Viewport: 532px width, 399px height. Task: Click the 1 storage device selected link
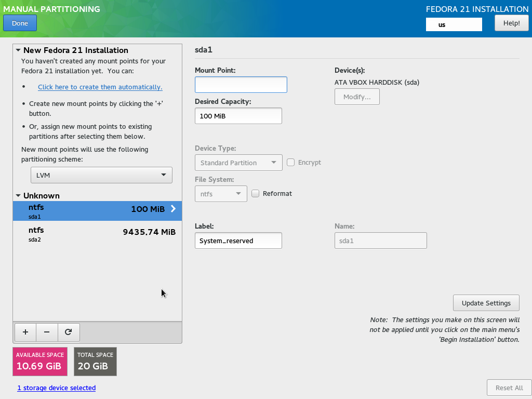[x=56, y=388]
